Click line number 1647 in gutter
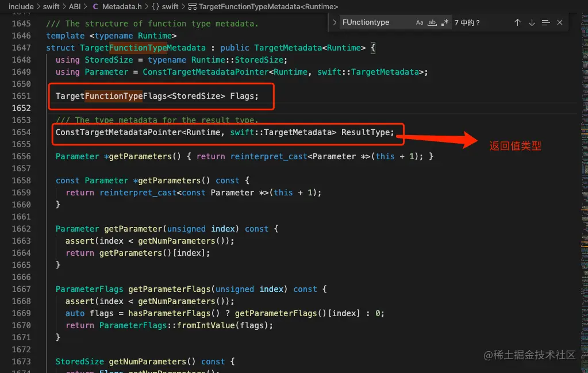Image resolution: width=588 pixels, height=373 pixels. tap(21, 48)
